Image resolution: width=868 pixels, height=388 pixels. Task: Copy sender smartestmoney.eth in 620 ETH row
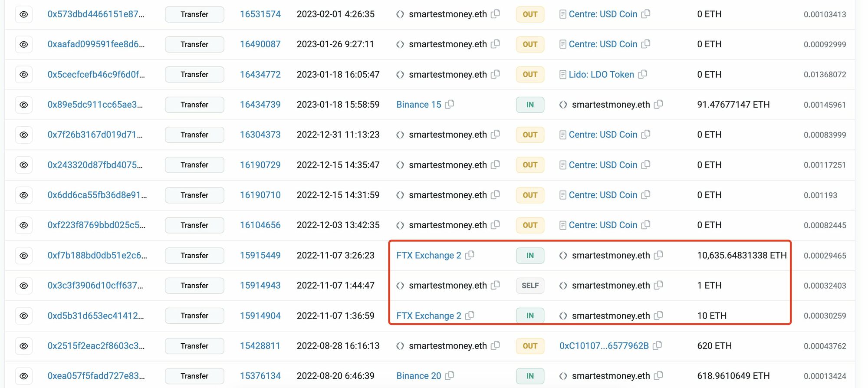coord(495,345)
